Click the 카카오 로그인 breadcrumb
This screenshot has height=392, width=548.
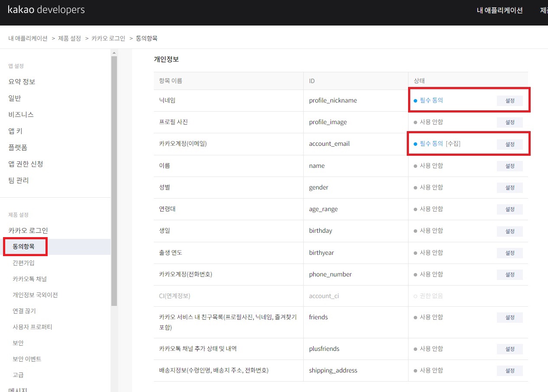pos(108,38)
